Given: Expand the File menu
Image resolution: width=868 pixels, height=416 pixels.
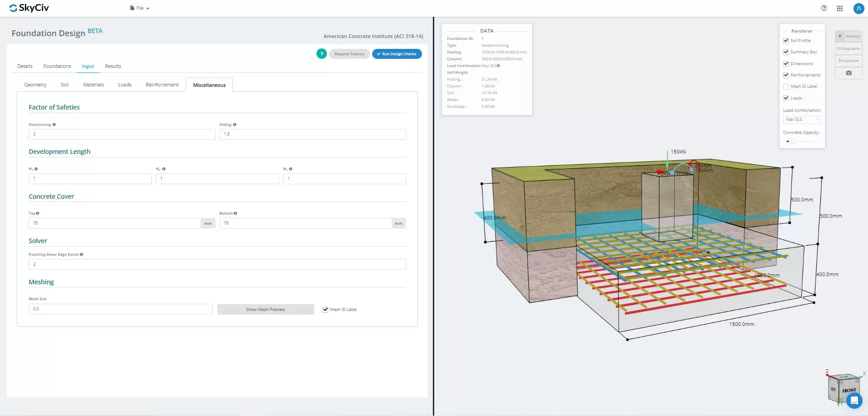Looking at the screenshot, I should [x=139, y=8].
